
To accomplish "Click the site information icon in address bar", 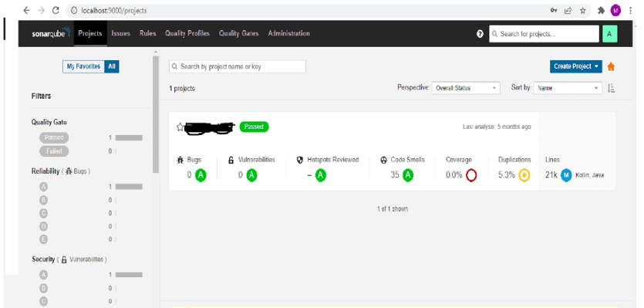I will click(74, 11).
